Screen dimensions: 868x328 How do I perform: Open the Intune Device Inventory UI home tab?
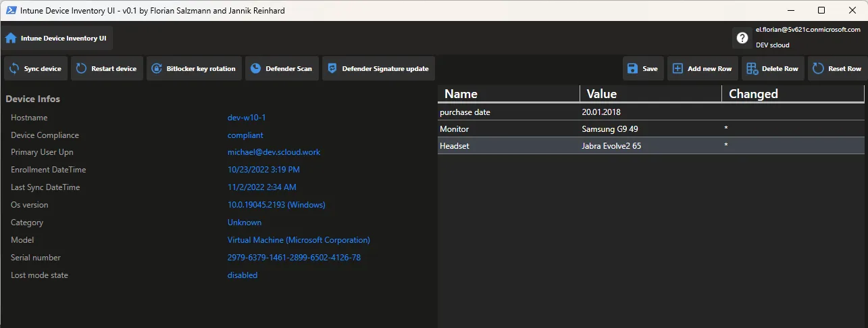(57, 38)
